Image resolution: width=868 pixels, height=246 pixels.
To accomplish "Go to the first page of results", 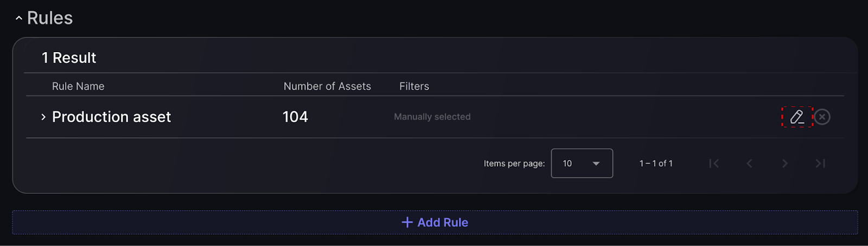I will [714, 163].
